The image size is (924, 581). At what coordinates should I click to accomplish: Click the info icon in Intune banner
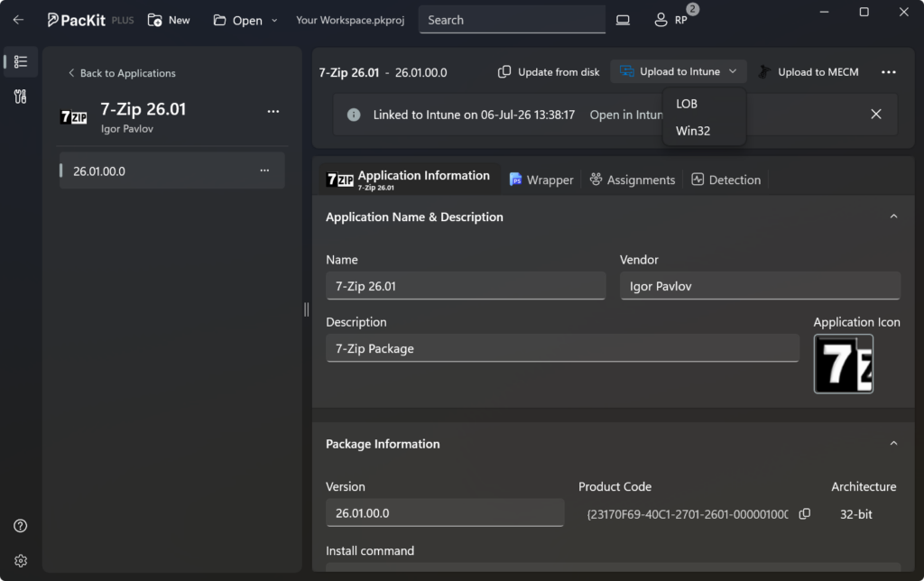[354, 115]
